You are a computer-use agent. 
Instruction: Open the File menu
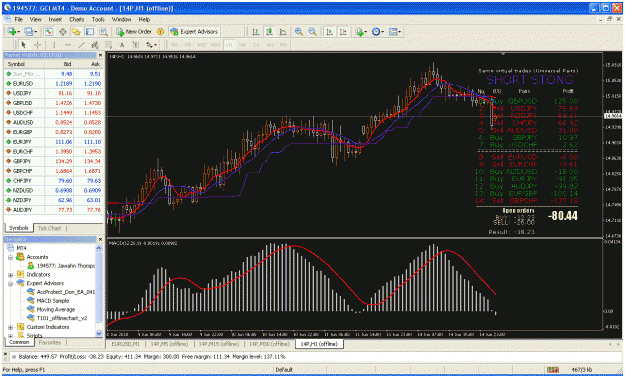19,19
